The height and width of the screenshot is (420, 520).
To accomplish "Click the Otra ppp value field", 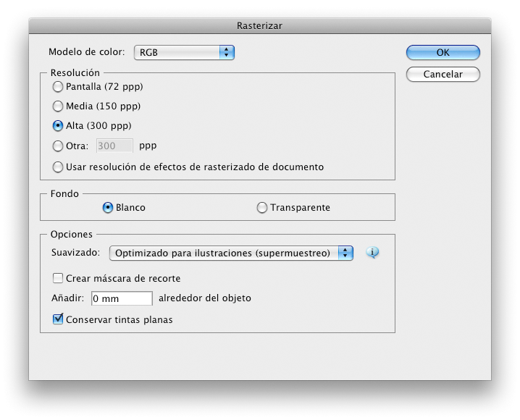I will [114, 146].
